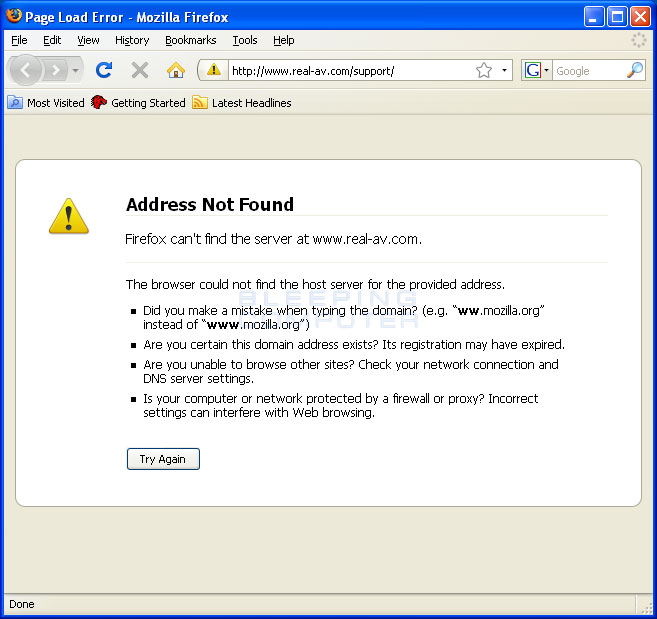This screenshot has height=619, width=657.
Task: Open the Help menu
Action: (284, 40)
